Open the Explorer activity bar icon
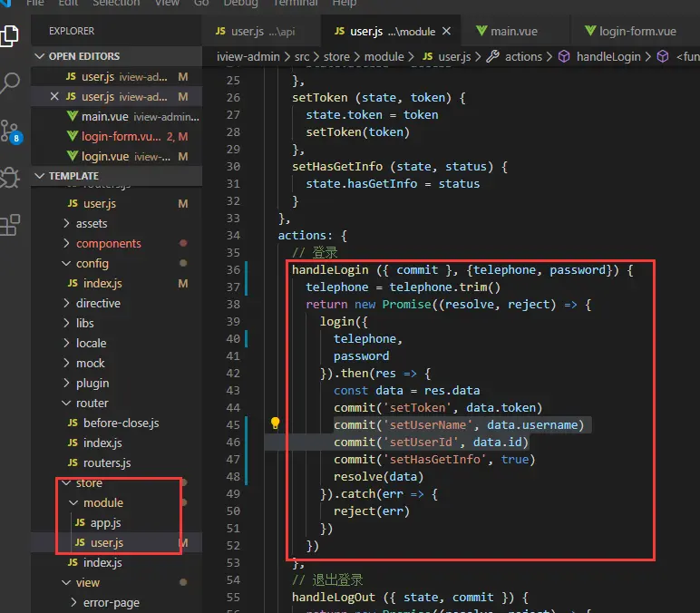The width and height of the screenshot is (700, 613). [x=10, y=35]
